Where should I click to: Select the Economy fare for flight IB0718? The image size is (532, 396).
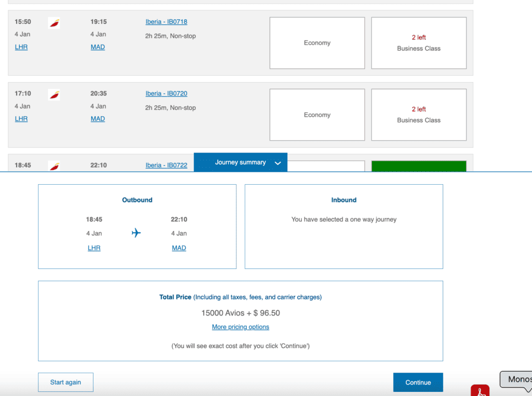[x=317, y=43]
